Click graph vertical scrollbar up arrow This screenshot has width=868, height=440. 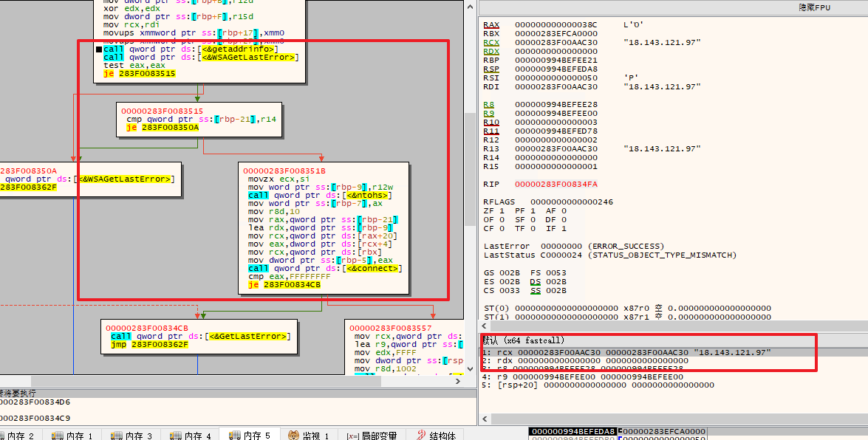click(x=470, y=7)
